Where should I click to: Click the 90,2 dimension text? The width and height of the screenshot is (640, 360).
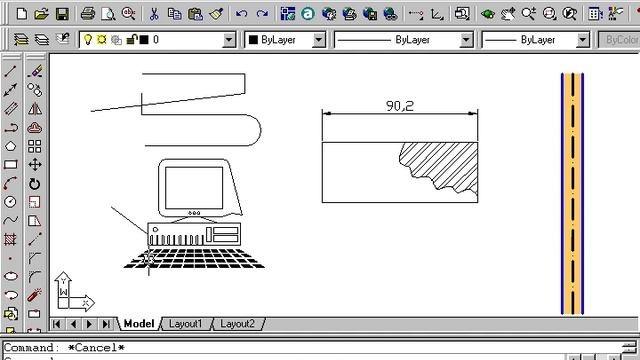[400, 106]
